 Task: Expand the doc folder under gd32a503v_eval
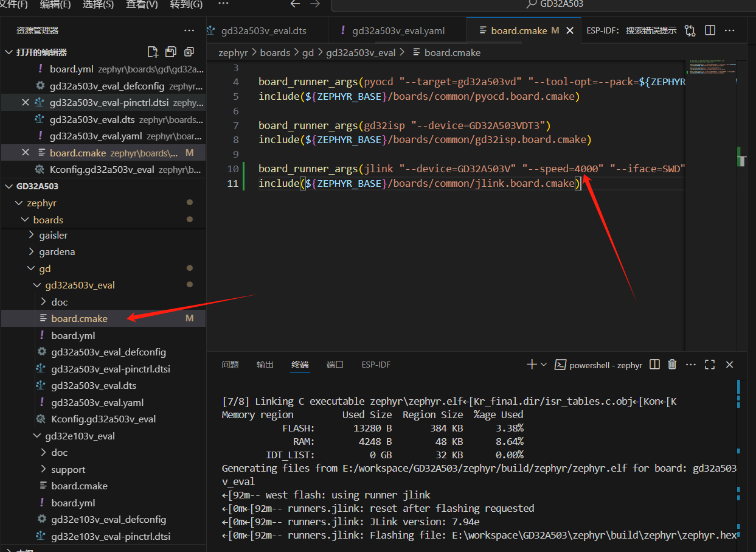[x=43, y=302]
